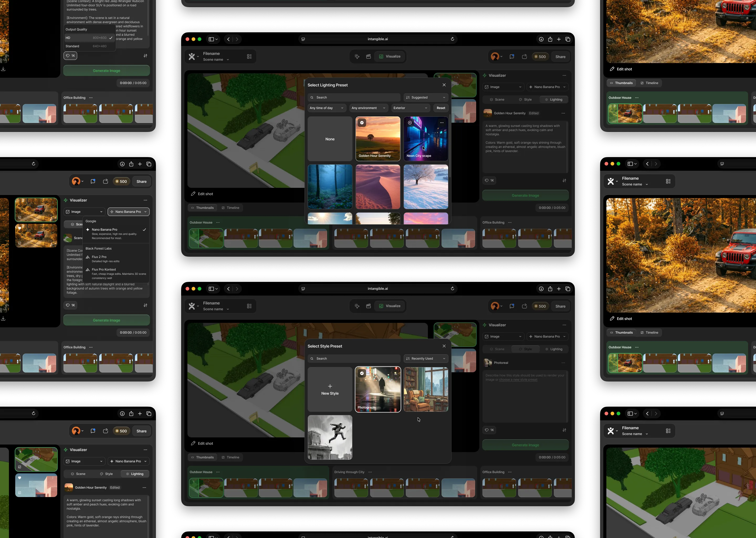Open the Suggested sort dropdown
The image size is (756, 538).
(x=426, y=97)
